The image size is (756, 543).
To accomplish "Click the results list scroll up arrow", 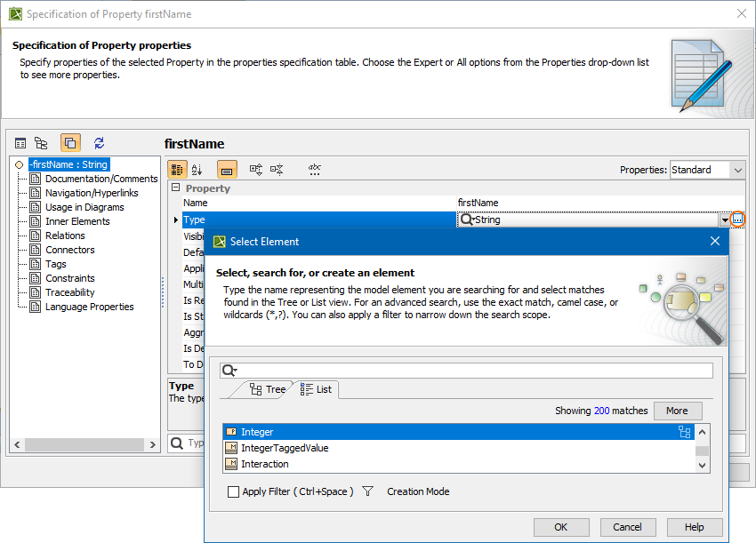I will tap(702, 432).
